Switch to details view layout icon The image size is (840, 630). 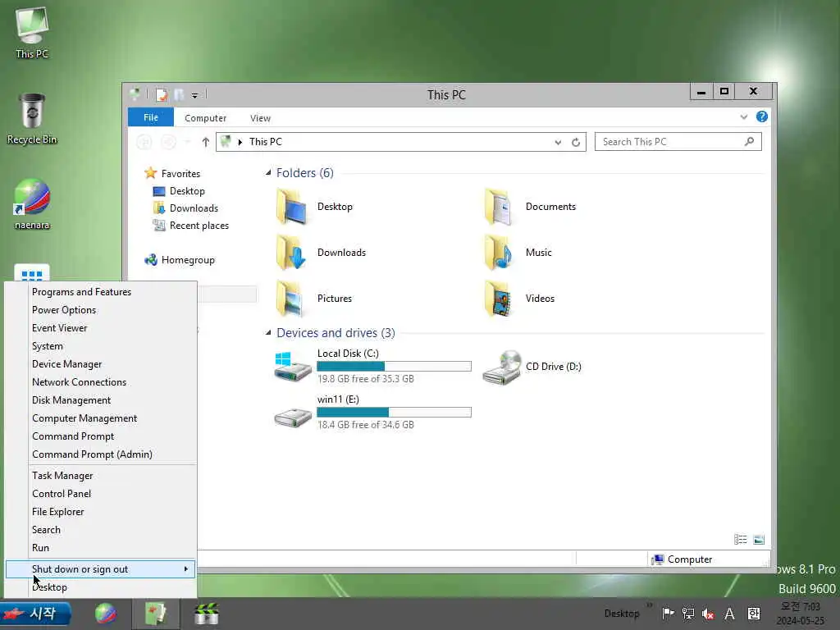pyautogui.click(x=741, y=540)
